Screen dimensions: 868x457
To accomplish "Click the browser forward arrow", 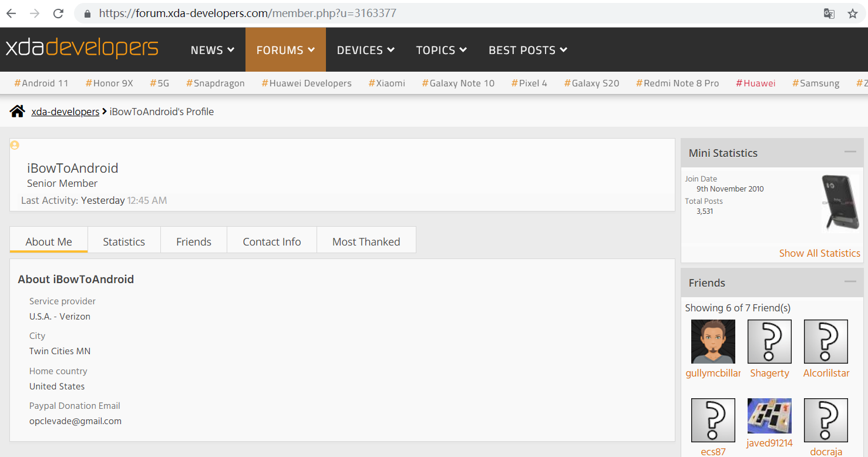I will tap(35, 13).
